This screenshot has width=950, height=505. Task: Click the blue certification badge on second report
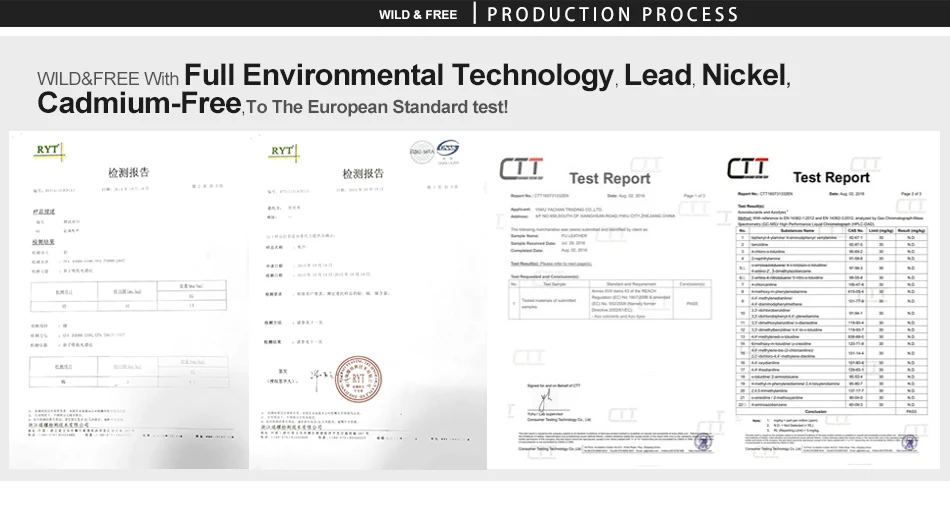(x=448, y=150)
